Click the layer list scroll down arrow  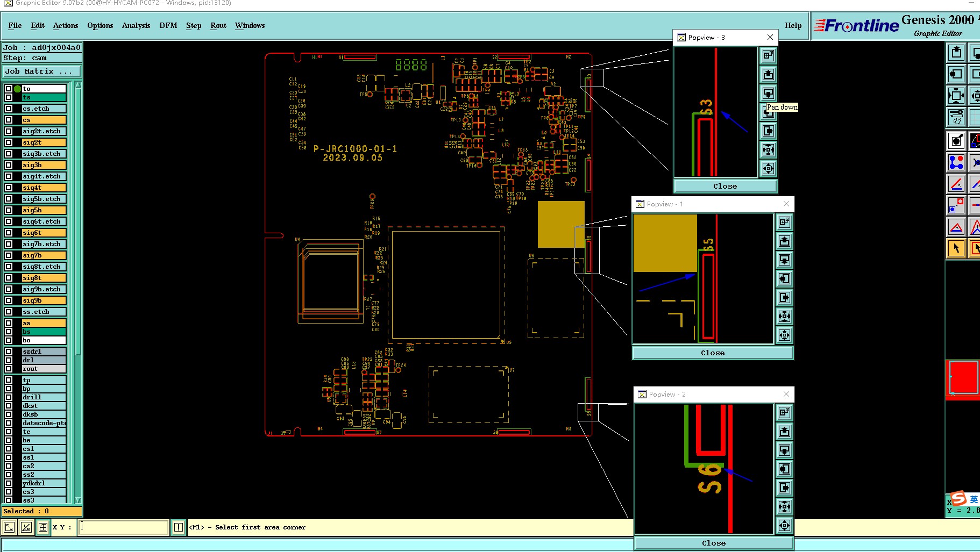(79, 500)
